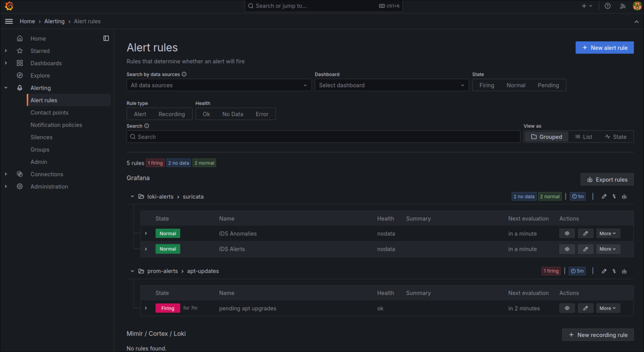
Task: Collapse the prom-alerts apt-updates group
Action: (132, 271)
